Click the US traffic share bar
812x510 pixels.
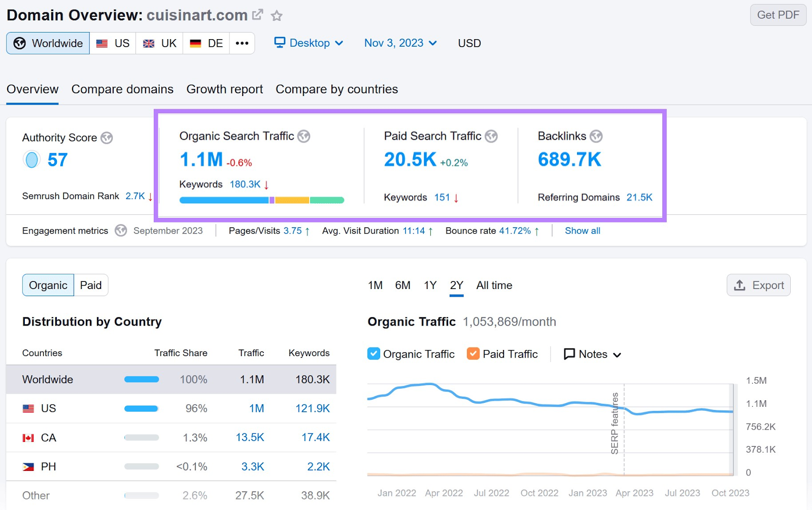click(141, 408)
